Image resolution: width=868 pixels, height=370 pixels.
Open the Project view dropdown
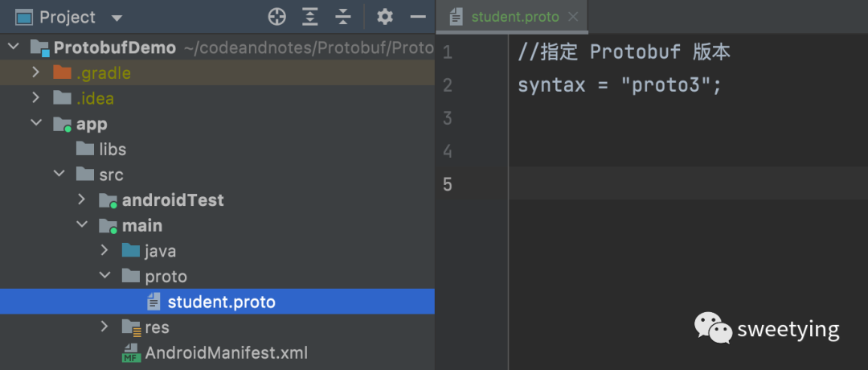(117, 18)
